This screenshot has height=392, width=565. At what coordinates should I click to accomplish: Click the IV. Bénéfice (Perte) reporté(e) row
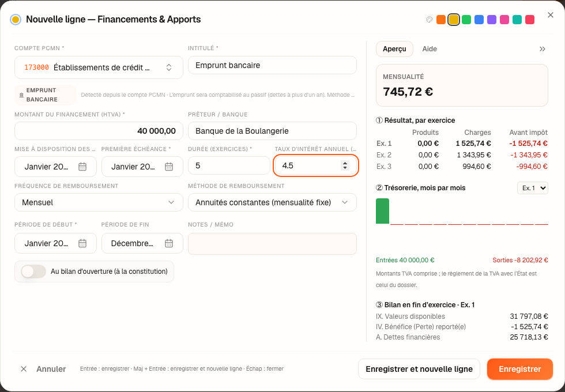point(462,327)
